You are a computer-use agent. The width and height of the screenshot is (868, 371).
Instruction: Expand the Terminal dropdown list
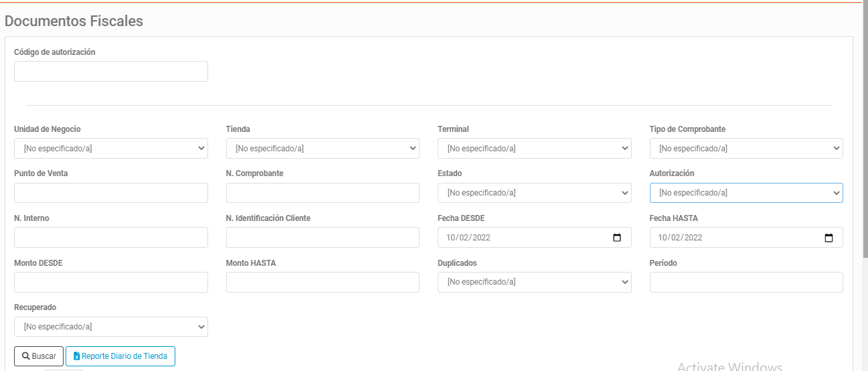click(x=535, y=149)
